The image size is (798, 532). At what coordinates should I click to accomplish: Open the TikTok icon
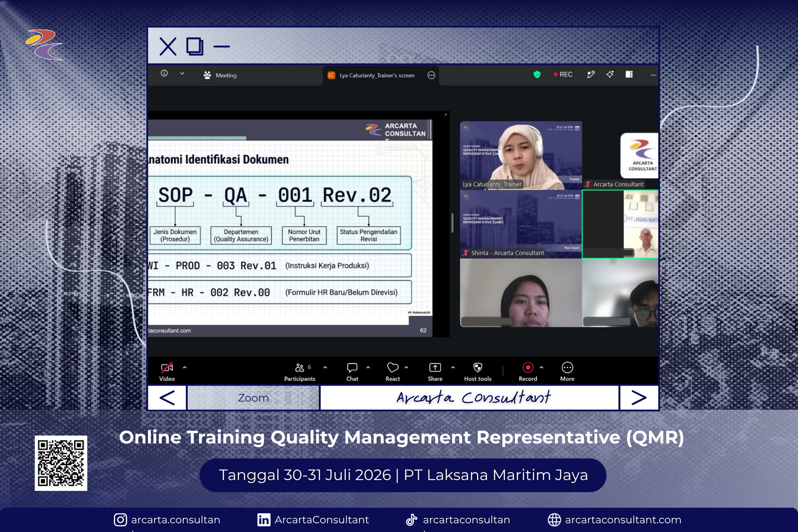coord(411,520)
